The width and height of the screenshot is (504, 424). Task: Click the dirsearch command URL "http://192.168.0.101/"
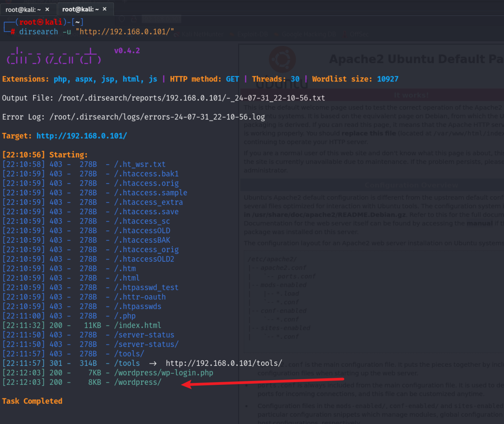[125, 31]
